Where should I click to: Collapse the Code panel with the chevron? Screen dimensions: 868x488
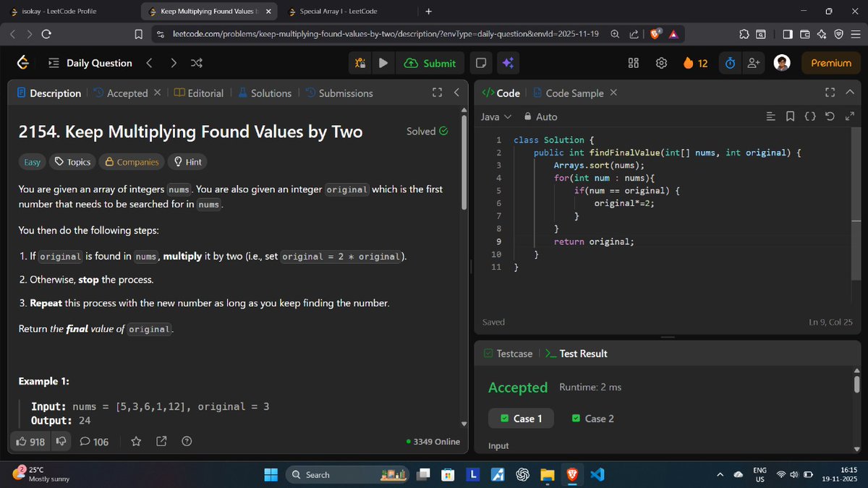850,92
